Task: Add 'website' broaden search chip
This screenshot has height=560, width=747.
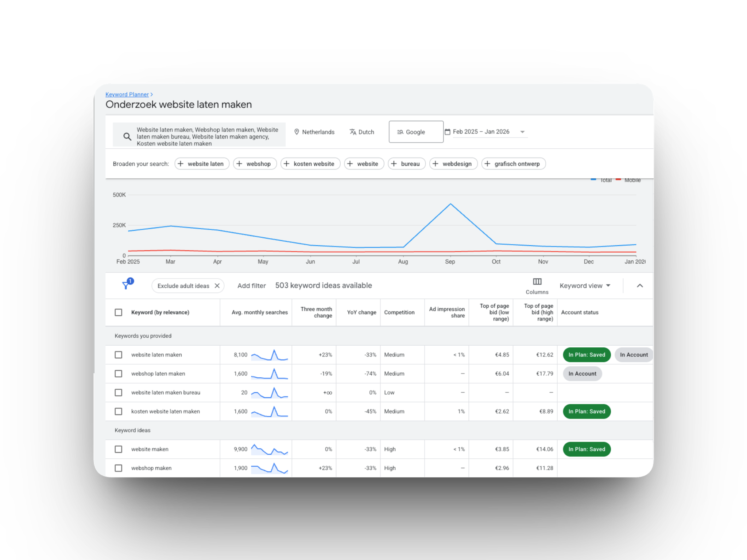Action: point(364,164)
